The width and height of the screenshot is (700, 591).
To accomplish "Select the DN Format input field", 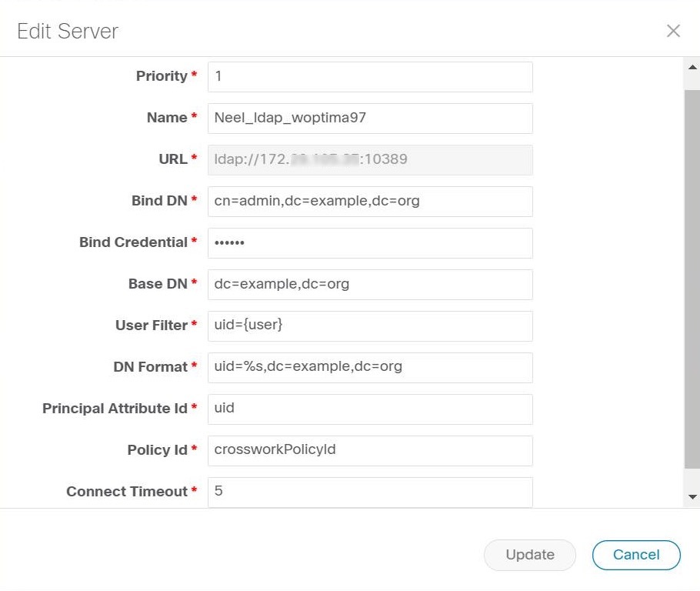I will pyautogui.click(x=369, y=367).
